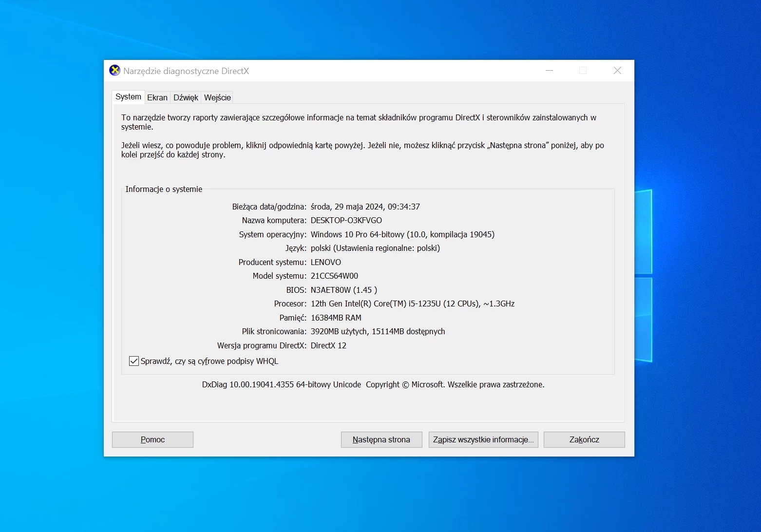
Task: Click the model value 21CCS64W00
Action: click(x=334, y=276)
